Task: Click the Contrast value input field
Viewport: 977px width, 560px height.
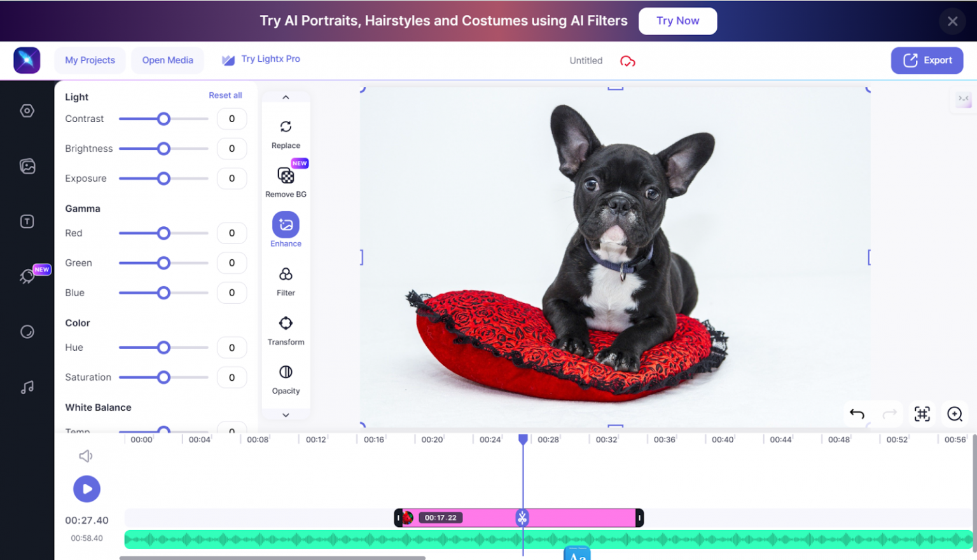Action: click(x=232, y=119)
